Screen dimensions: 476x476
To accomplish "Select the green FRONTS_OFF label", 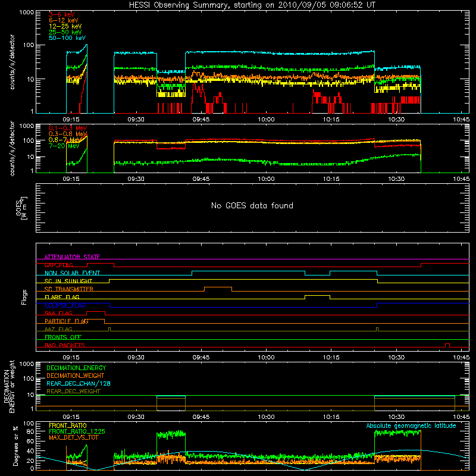I will tap(63, 337).
